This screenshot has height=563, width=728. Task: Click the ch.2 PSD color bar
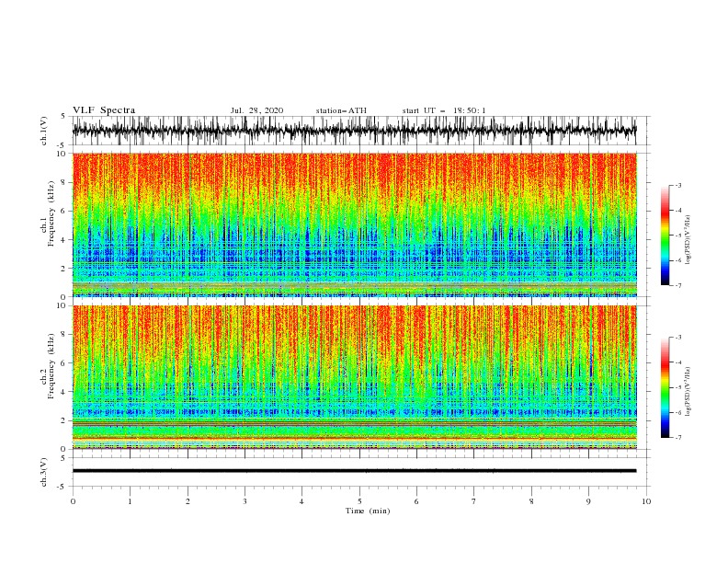pos(665,387)
